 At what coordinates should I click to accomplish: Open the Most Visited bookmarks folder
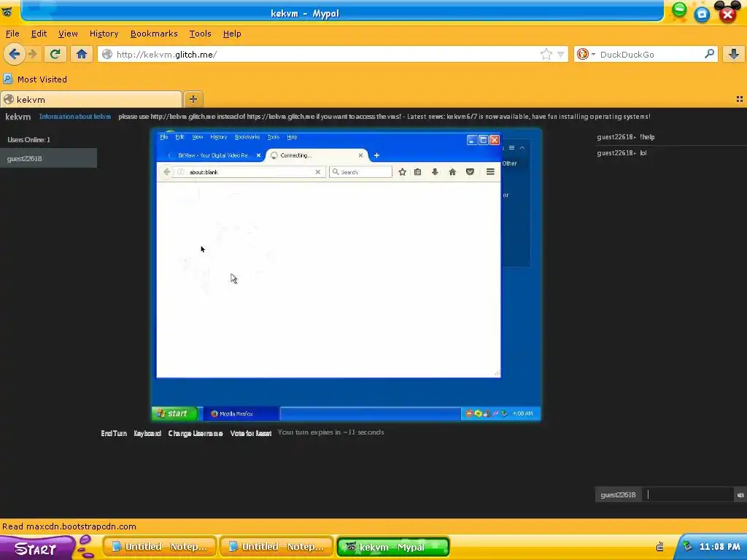(35, 79)
